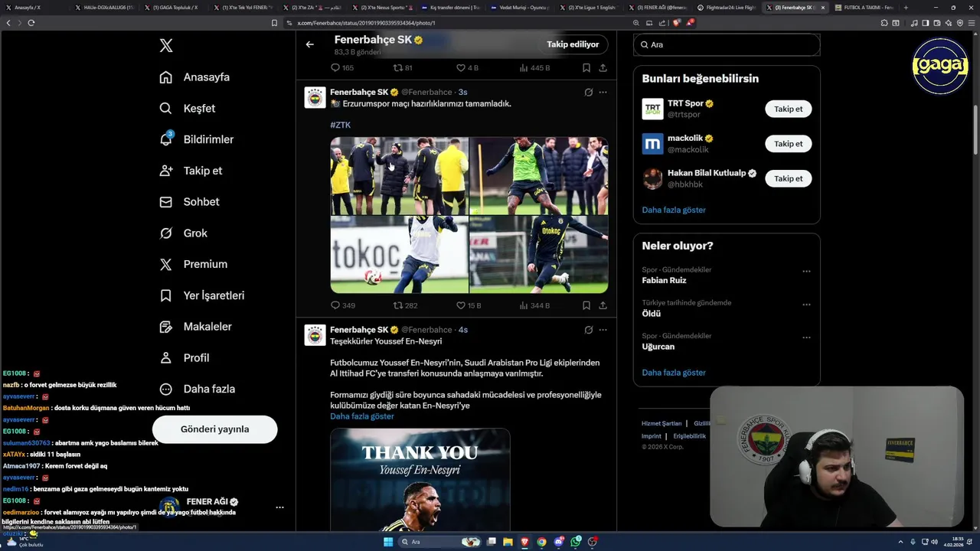Open top-right photo of player in green bib
The height and width of the screenshot is (551, 980).
tap(539, 176)
